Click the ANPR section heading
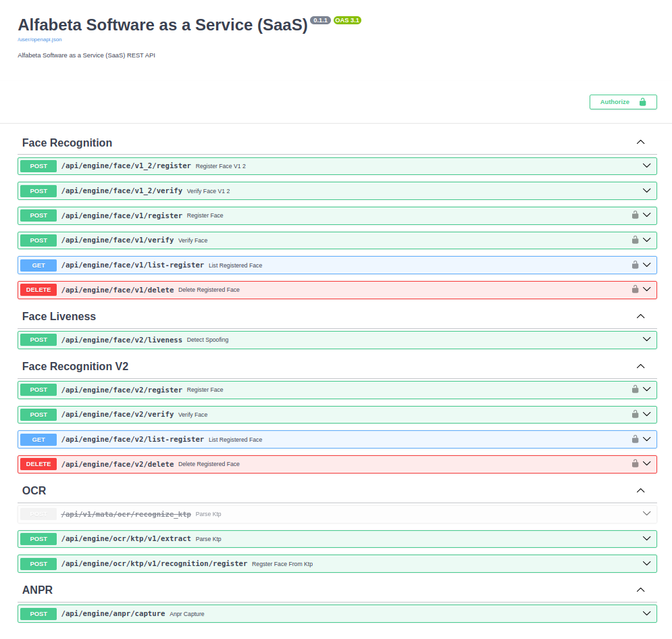 (37, 590)
